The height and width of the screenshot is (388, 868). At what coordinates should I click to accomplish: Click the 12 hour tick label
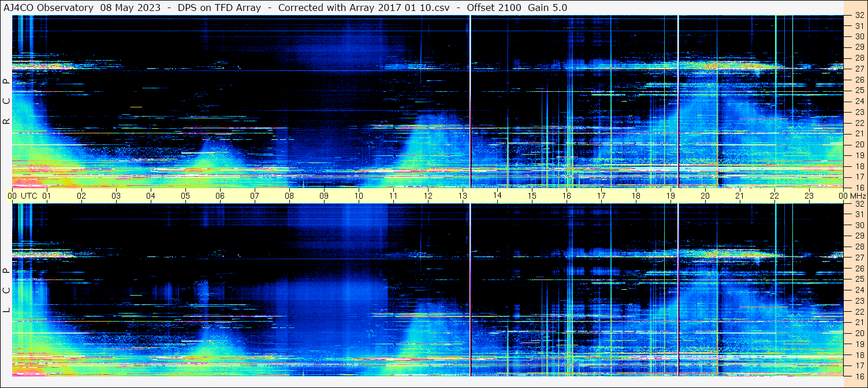click(428, 196)
